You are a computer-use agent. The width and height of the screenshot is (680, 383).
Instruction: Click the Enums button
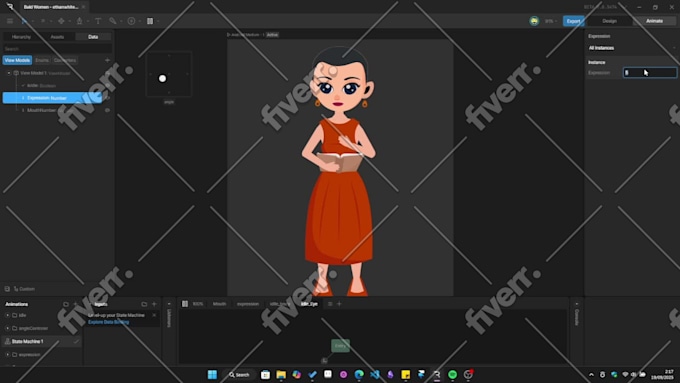coord(42,60)
